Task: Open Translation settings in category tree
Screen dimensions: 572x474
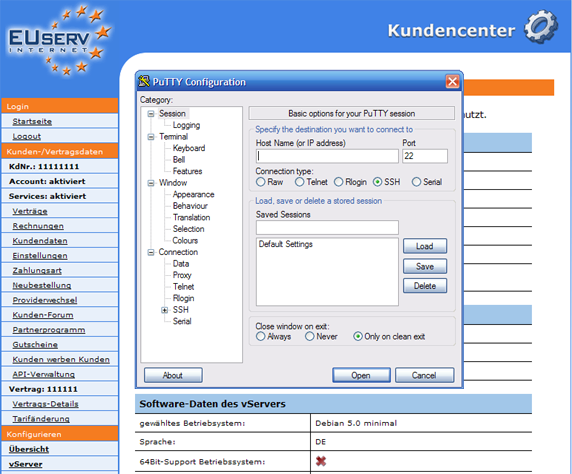Action: click(x=192, y=217)
